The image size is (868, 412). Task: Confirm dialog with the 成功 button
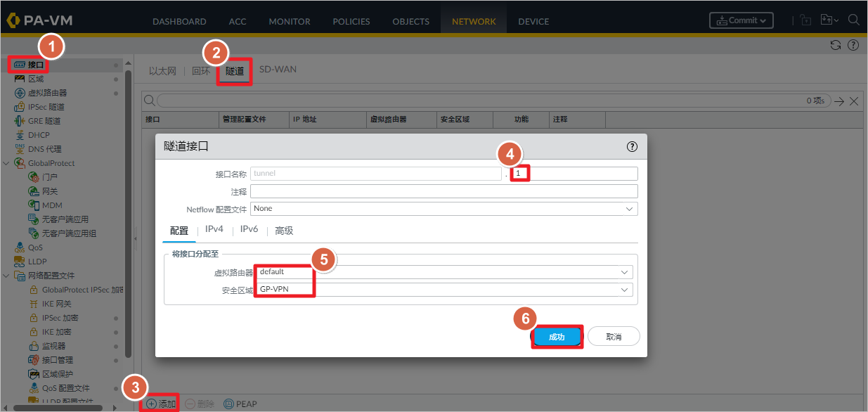[557, 337]
